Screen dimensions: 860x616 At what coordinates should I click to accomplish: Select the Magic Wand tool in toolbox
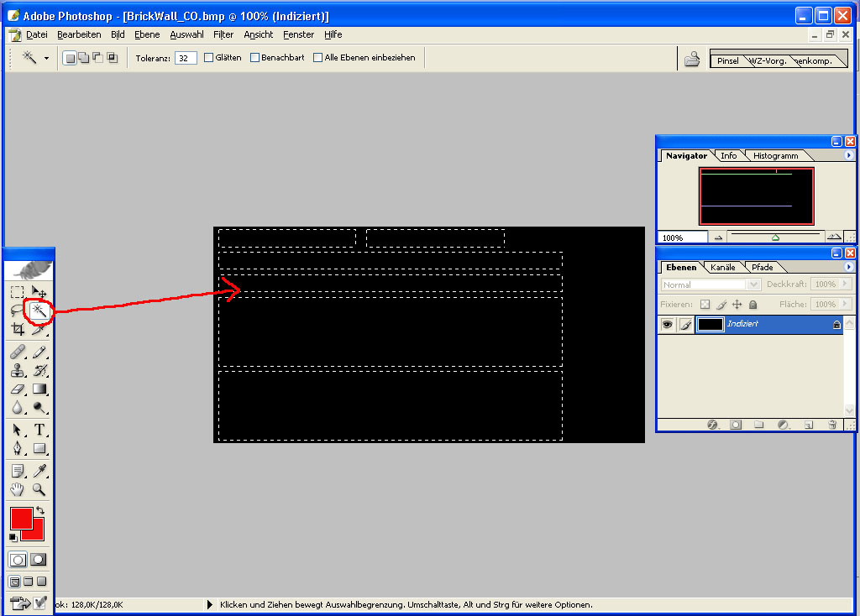pos(39,311)
